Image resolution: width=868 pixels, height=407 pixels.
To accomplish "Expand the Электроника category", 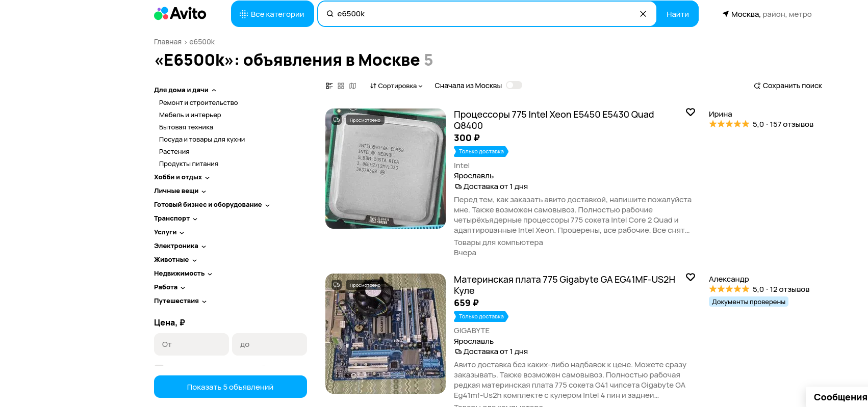I will [x=180, y=246].
